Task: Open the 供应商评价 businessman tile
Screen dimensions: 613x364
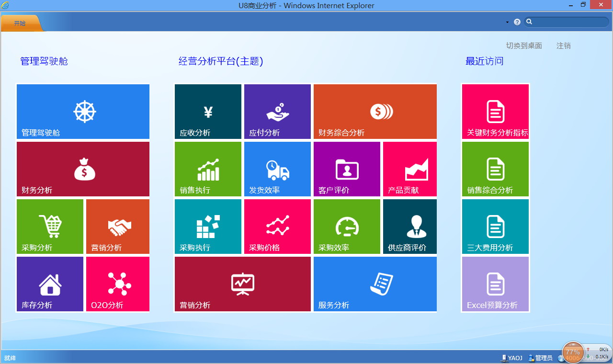Action: [x=410, y=227]
